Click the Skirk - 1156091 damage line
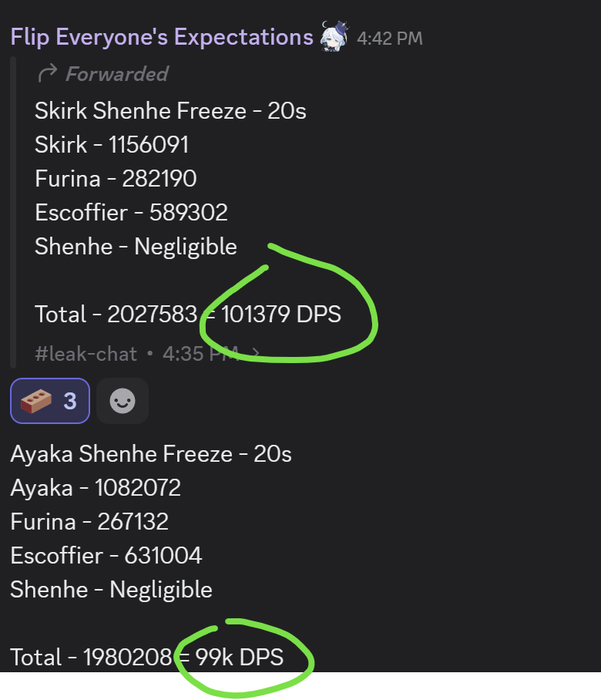This screenshot has width=601, height=700. tap(112, 145)
